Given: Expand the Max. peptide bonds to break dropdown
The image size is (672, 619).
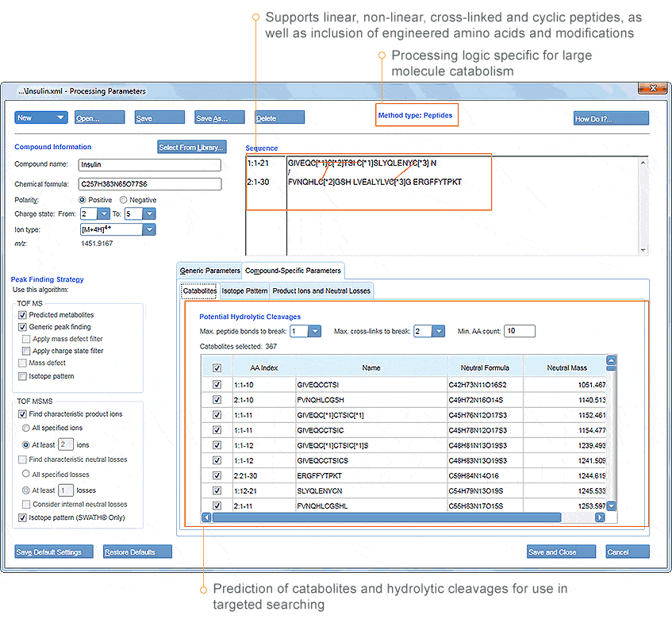Looking at the screenshot, I should tap(314, 331).
